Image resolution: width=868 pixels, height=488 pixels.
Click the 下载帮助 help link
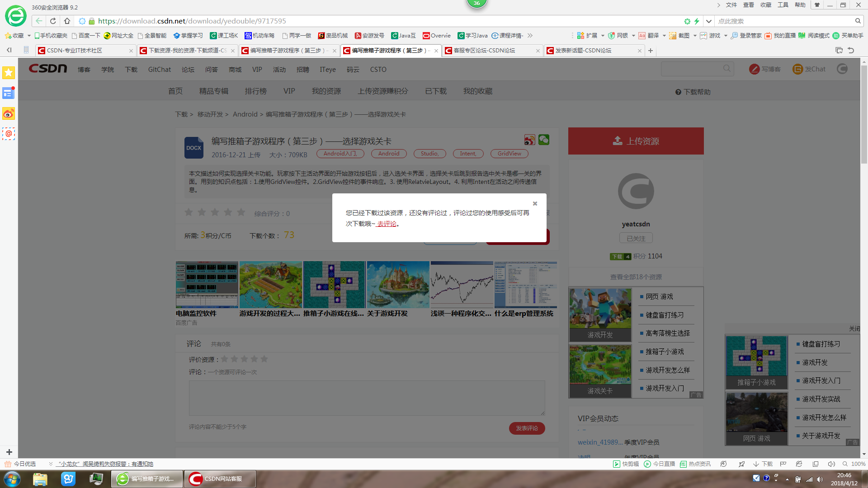tap(693, 92)
